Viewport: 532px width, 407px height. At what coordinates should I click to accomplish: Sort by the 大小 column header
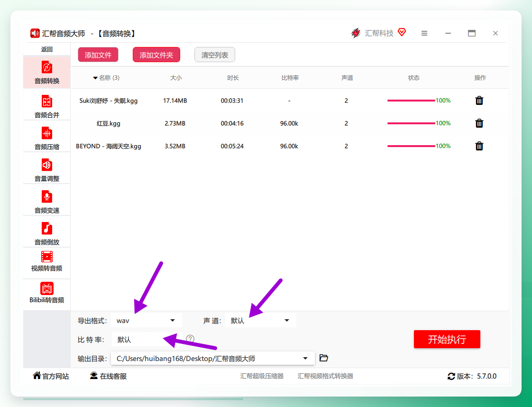coord(176,78)
